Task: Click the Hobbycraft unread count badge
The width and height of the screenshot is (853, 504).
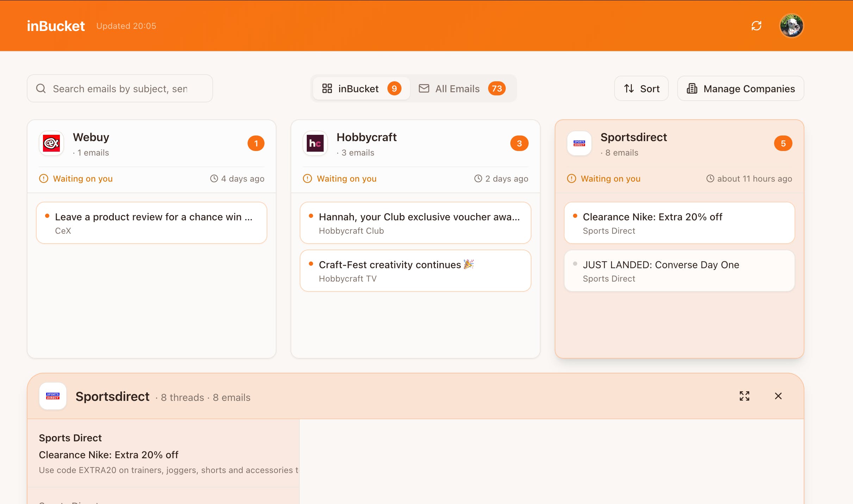Action: click(519, 143)
